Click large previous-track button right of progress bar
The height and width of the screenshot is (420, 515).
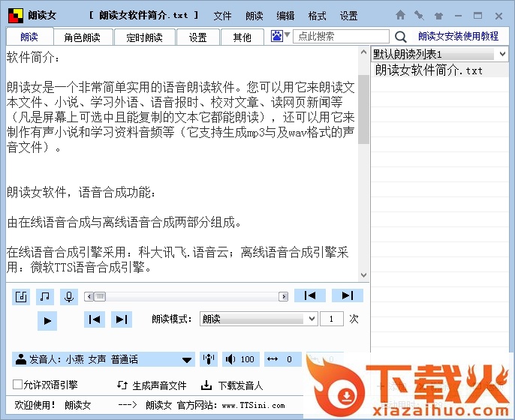click(x=310, y=295)
